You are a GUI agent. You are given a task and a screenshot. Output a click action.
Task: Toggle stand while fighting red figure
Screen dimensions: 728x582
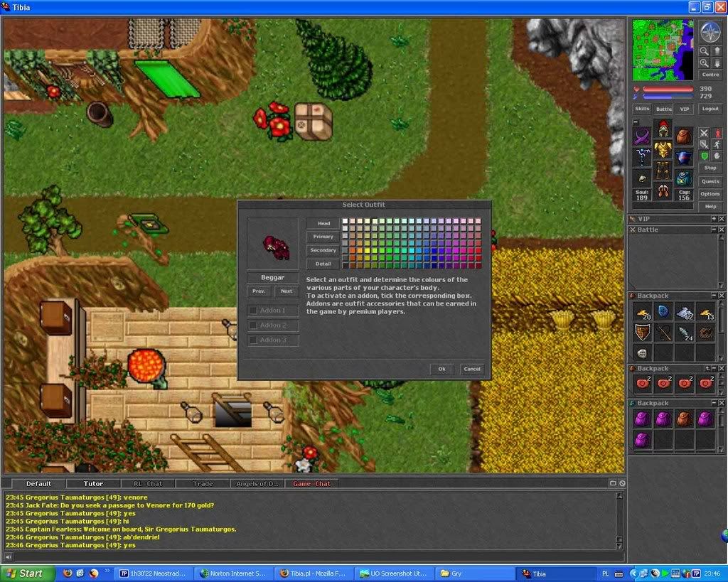tap(717, 133)
